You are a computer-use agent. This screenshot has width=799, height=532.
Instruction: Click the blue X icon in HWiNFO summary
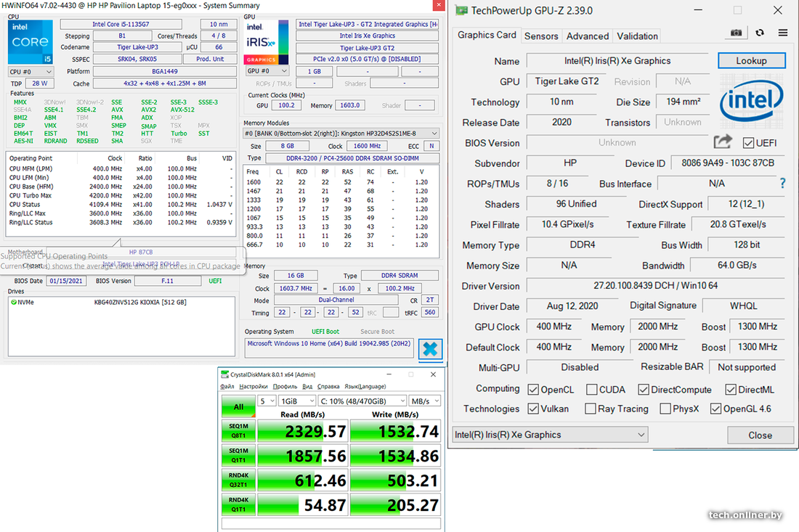[x=430, y=349]
